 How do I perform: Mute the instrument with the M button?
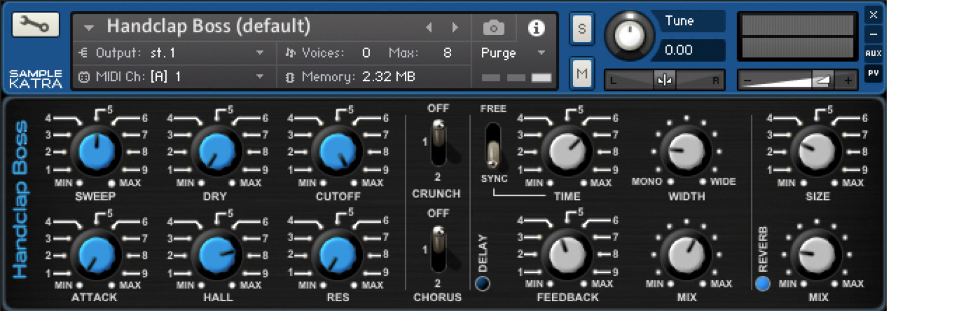pyautogui.click(x=582, y=74)
